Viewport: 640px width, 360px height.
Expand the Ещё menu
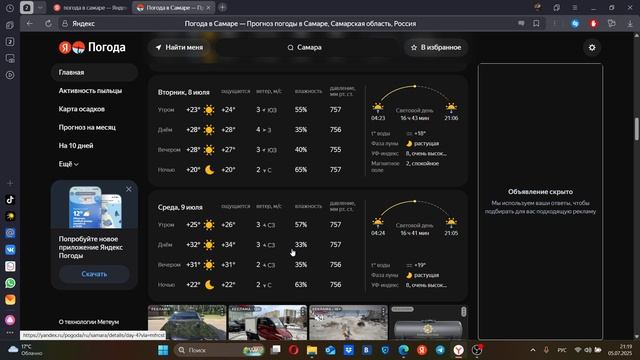(x=69, y=164)
